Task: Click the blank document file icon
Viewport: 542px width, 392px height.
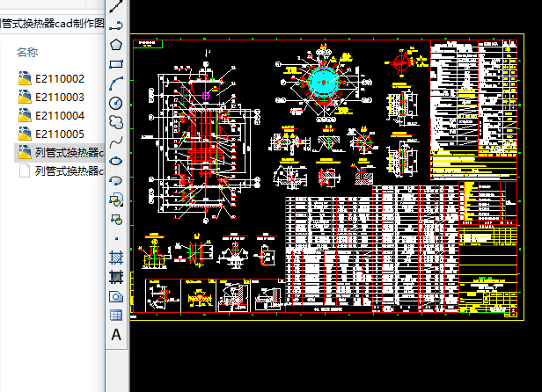Action: coord(25,171)
